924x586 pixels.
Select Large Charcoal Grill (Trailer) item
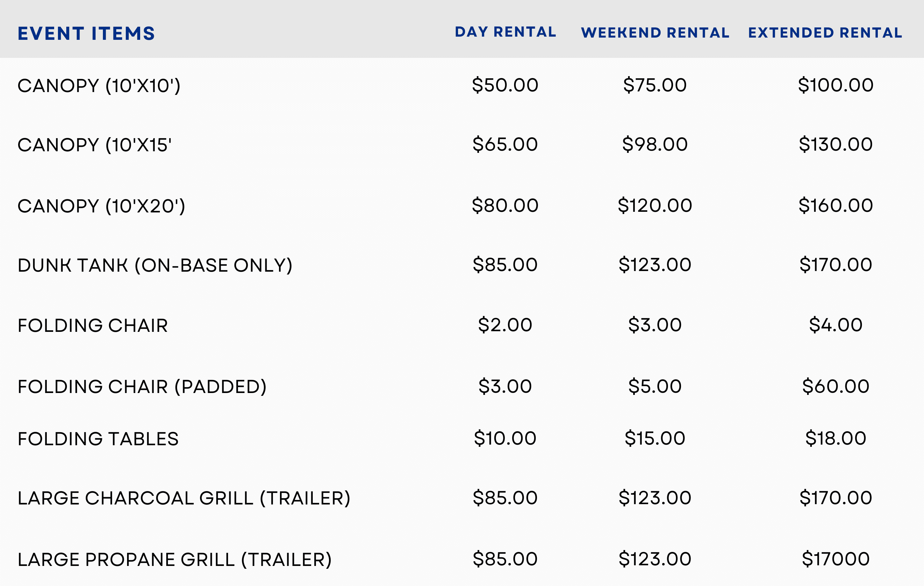(184, 498)
